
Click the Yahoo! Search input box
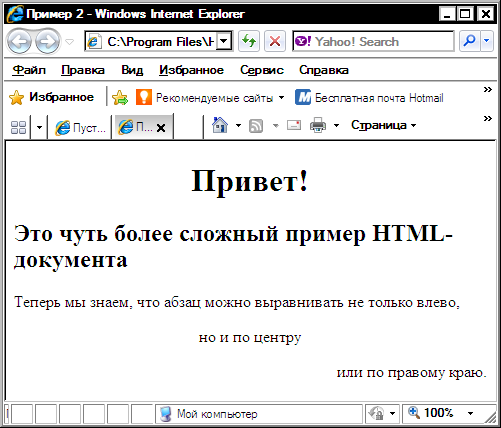[x=373, y=42]
